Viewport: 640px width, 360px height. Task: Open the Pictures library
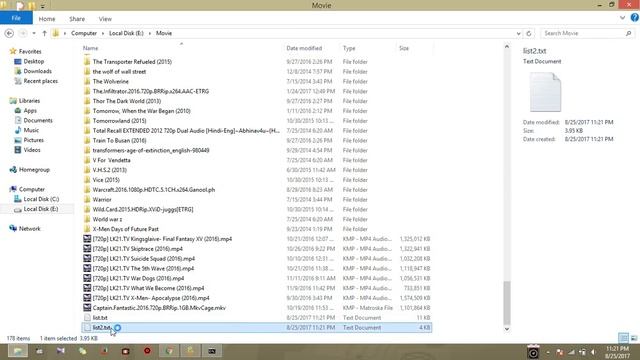point(33,140)
